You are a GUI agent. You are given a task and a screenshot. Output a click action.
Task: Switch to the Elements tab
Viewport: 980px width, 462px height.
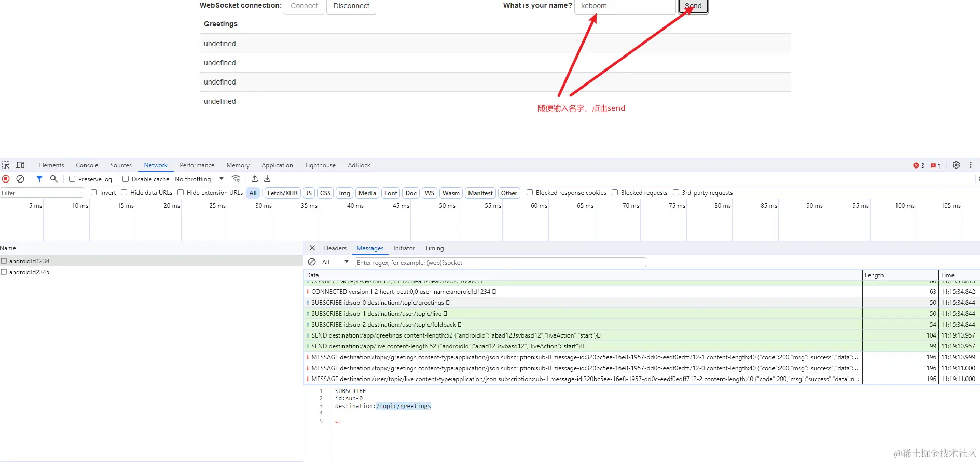tap(51, 165)
